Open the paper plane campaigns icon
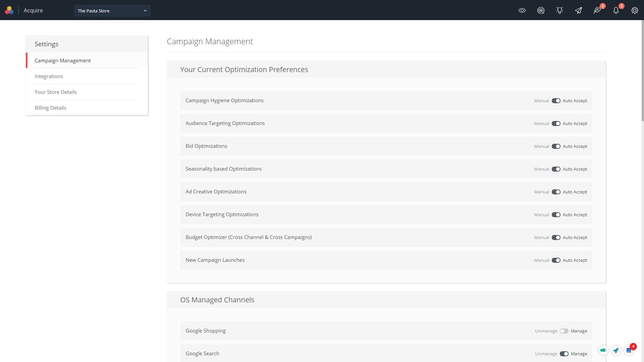 [578, 10]
